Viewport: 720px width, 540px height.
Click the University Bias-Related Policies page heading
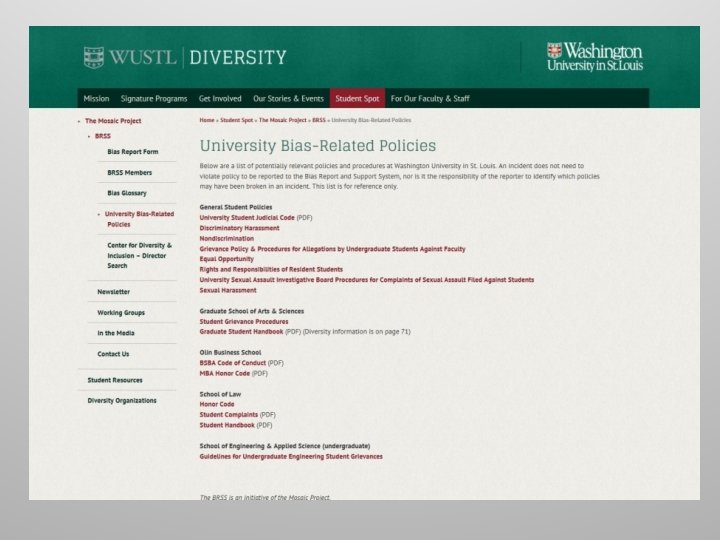[318, 146]
